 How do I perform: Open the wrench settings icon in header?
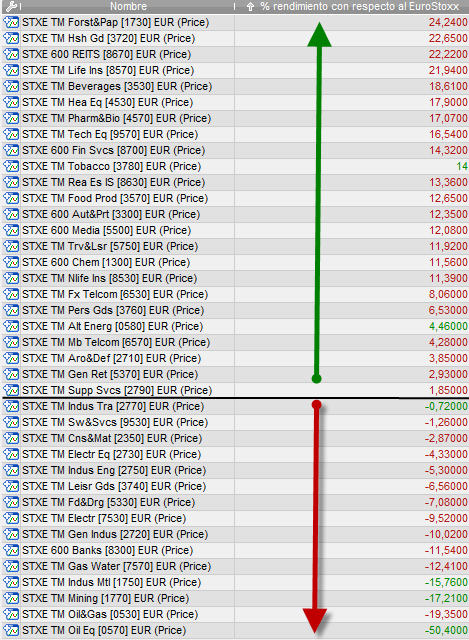click(x=11, y=6)
